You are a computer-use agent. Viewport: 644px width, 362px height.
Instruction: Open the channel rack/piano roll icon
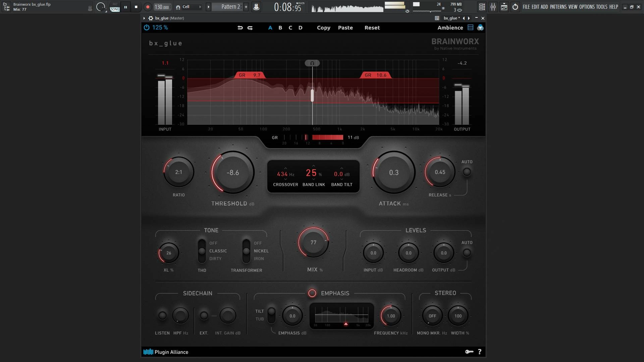(504, 7)
